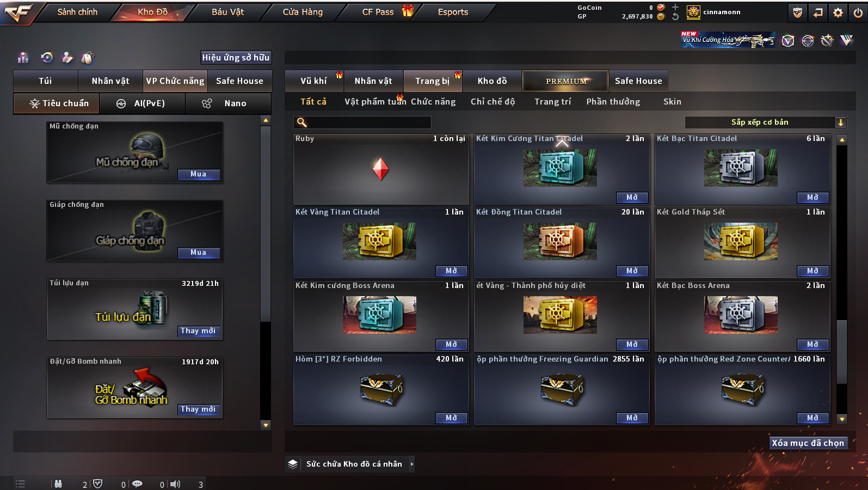The image size is (868, 490).
Task: Switch to Nano mode toggle
Action: [228, 103]
